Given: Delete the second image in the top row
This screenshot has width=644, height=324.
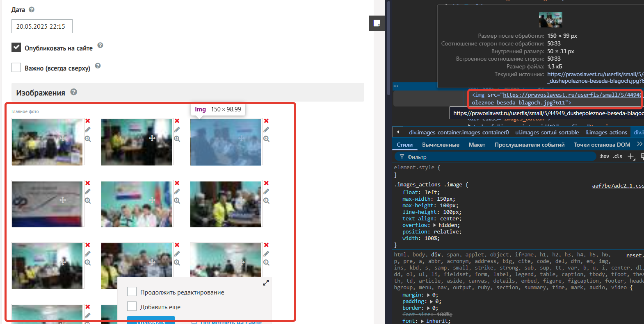Looking at the screenshot, I should [x=177, y=121].
